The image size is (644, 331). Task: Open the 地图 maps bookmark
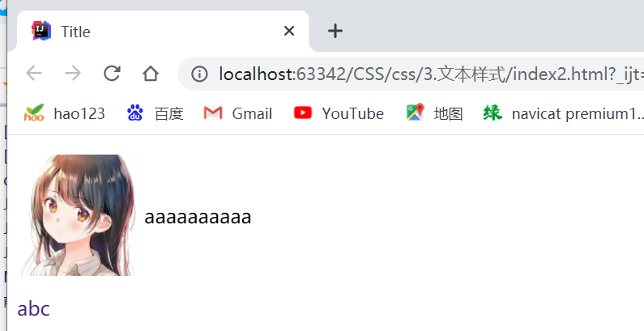pyautogui.click(x=434, y=113)
